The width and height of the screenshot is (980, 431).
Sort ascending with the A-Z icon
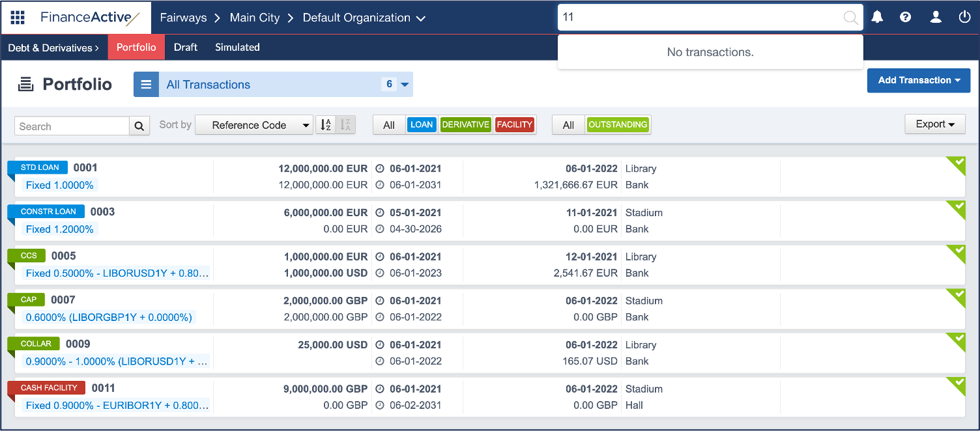[326, 125]
